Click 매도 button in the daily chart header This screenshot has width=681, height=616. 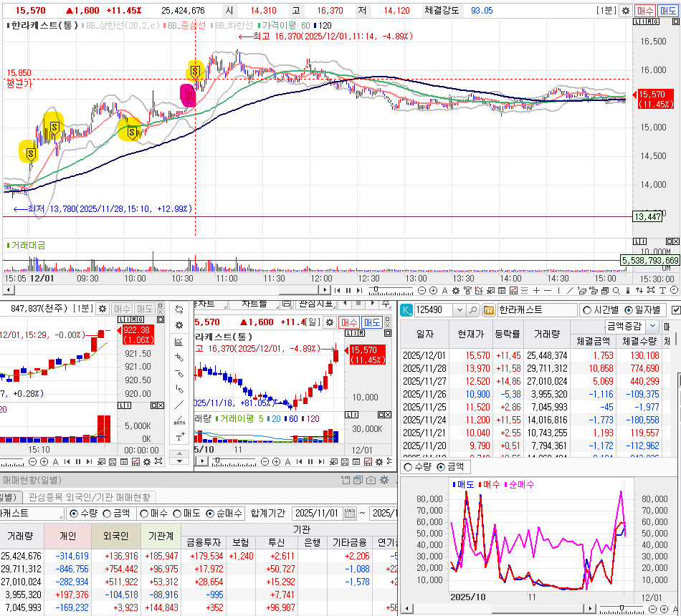372,322
